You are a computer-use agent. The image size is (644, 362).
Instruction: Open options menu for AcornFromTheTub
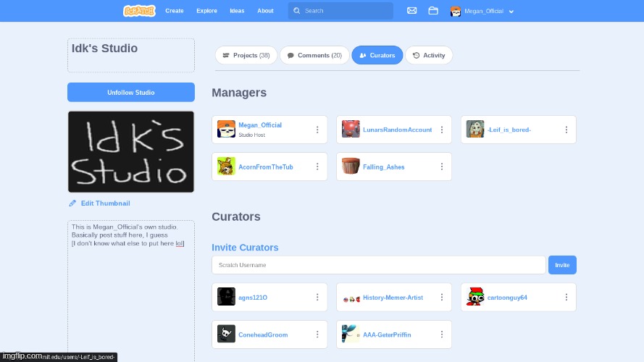(x=317, y=167)
